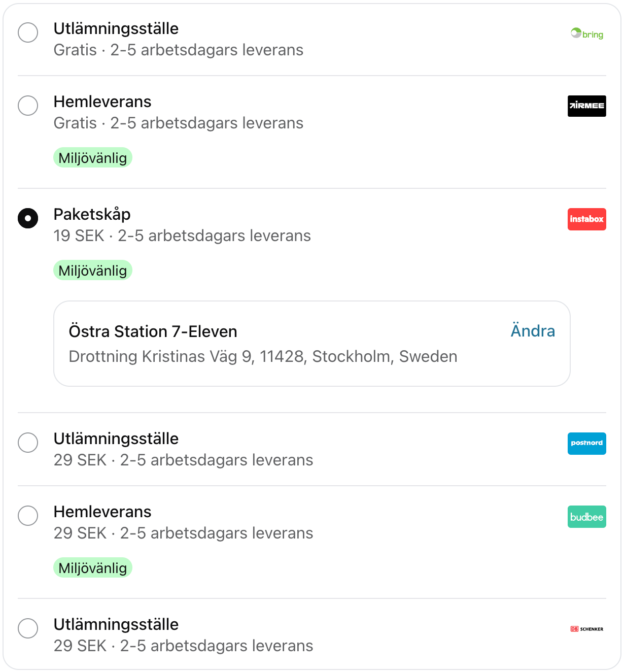Click Miljövänlig badge under Budbee Hemleverans
The height and width of the screenshot is (672, 624).
click(x=93, y=568)
